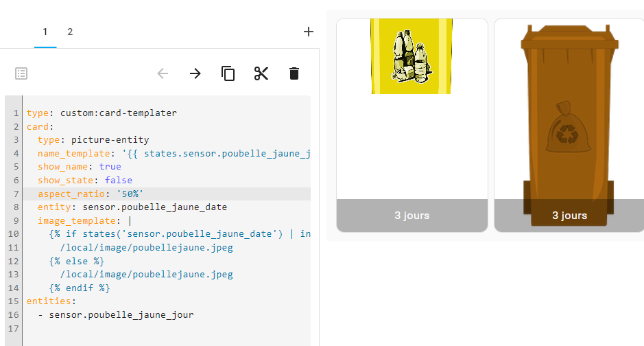
Task: Click the add card plus icon
Action: coord(309,32)
